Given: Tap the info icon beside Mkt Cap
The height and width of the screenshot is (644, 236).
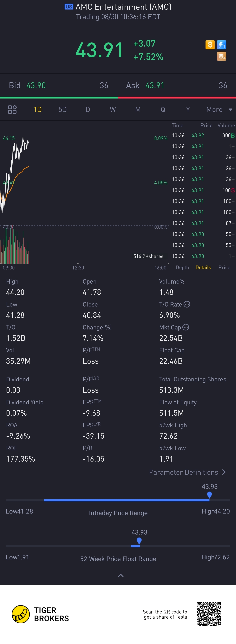Looking at the screenshot, I should point(186,327).
